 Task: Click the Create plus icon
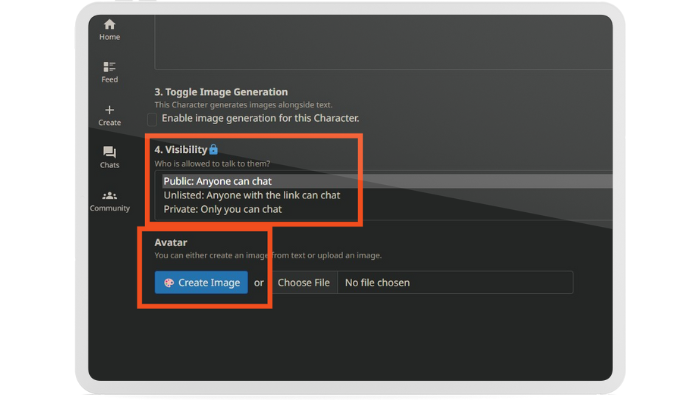click(x=109, y=110)
